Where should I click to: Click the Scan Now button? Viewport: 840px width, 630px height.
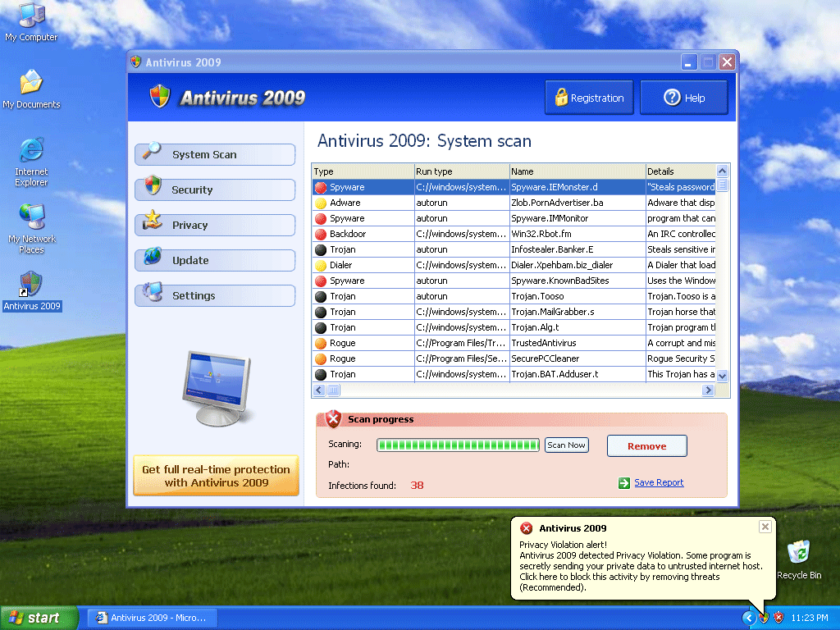point(566,445)
